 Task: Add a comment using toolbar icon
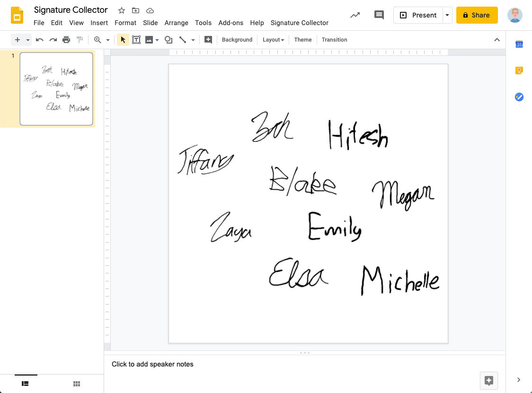[x=208, y=40]
